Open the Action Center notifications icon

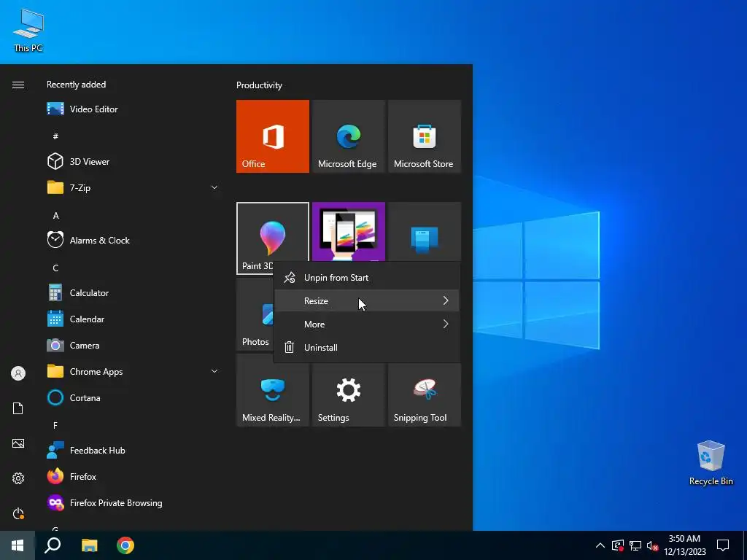coord(723,545)
